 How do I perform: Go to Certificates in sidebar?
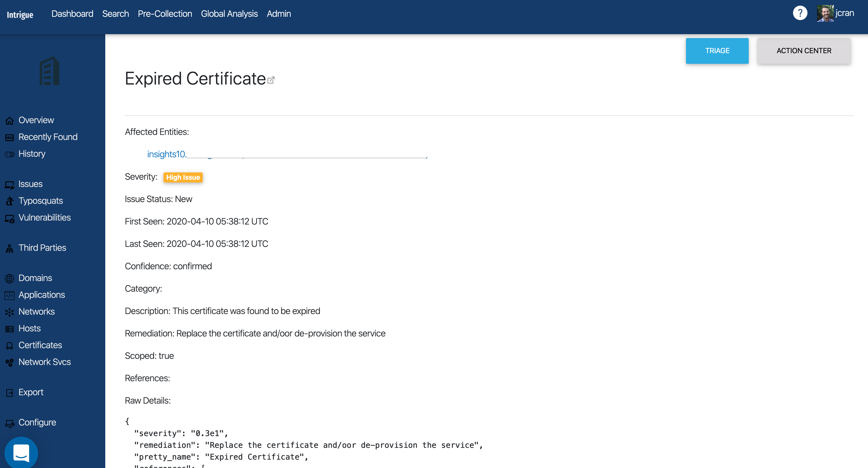[40, 345]
